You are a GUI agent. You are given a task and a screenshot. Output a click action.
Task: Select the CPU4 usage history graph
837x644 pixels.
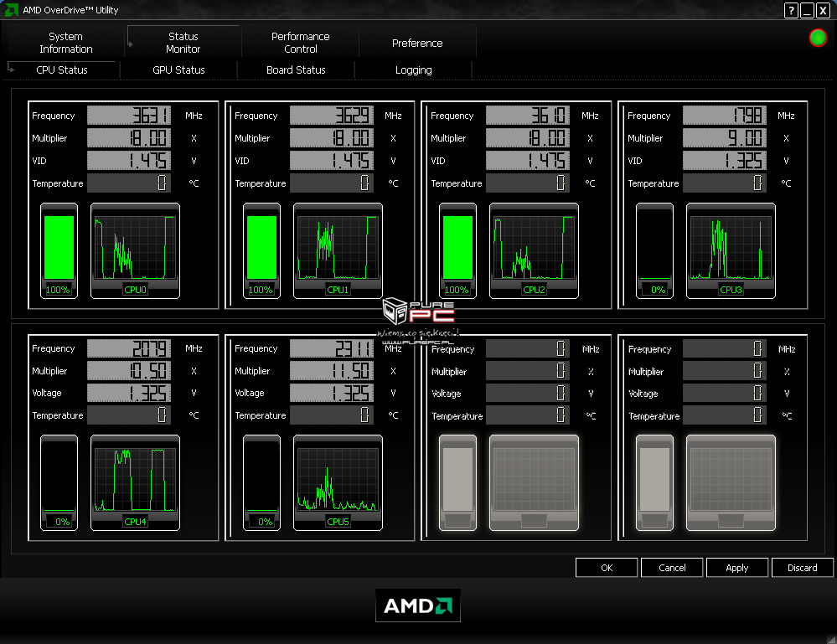click(135, 482)
